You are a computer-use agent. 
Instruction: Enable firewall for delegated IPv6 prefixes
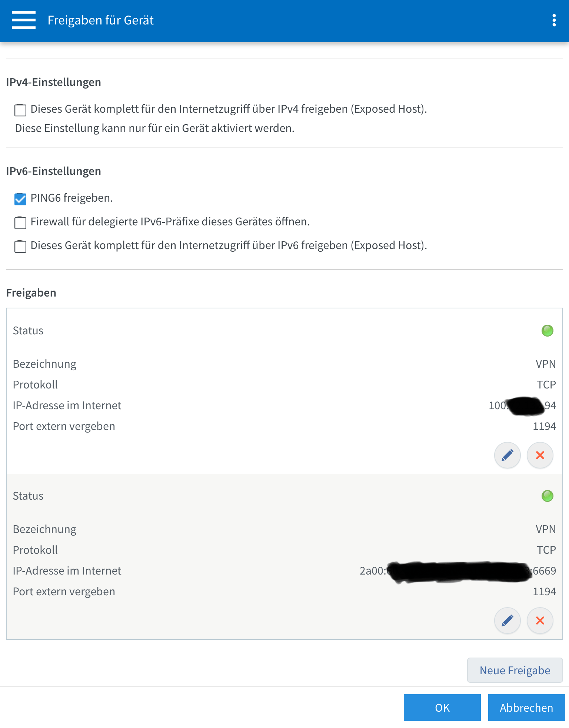point(20,222)
